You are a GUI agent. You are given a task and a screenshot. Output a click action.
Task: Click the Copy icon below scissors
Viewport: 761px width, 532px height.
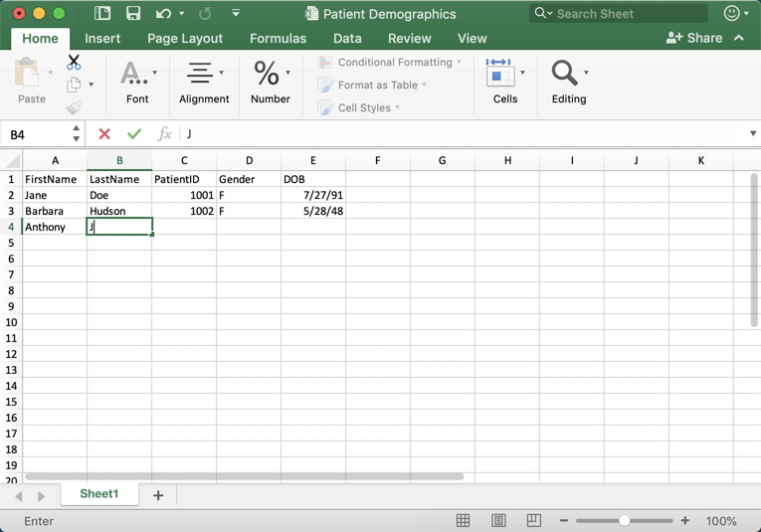[x=74, y=86]
